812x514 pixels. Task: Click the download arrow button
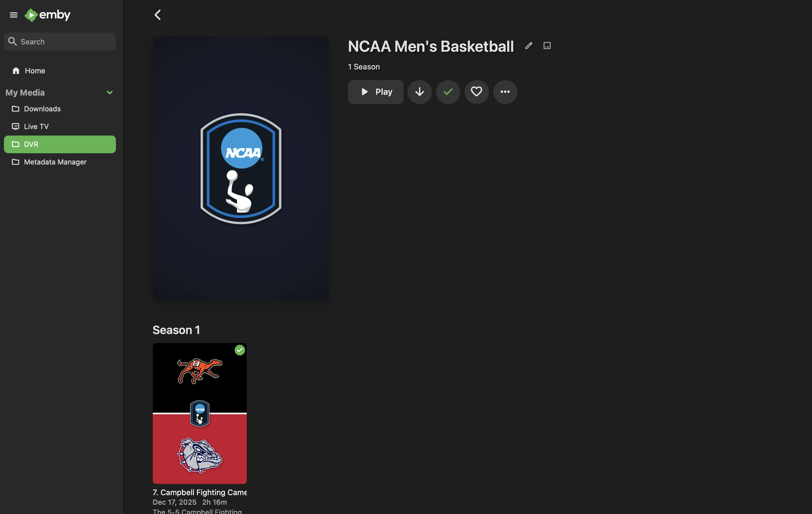click(420, 92)
